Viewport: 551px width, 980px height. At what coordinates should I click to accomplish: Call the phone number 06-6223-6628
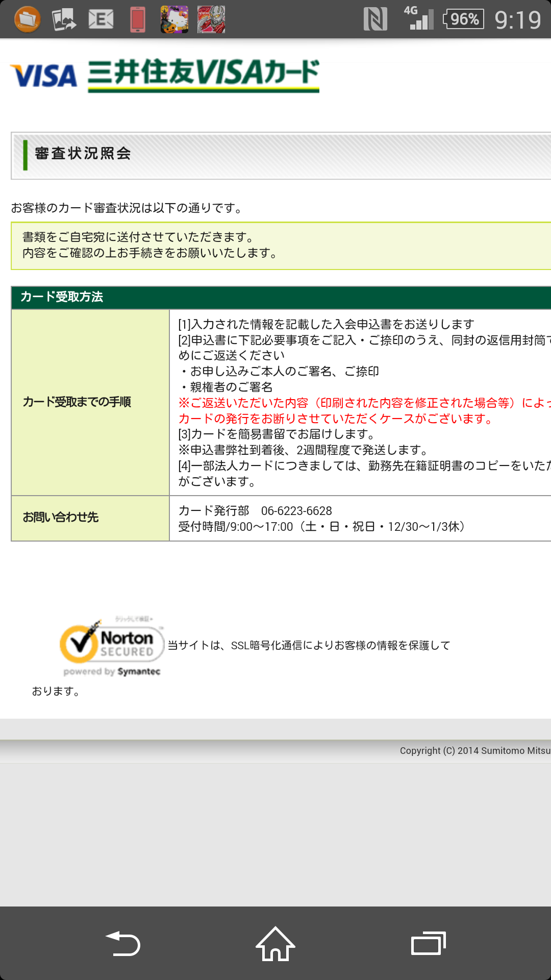[296, 511]
